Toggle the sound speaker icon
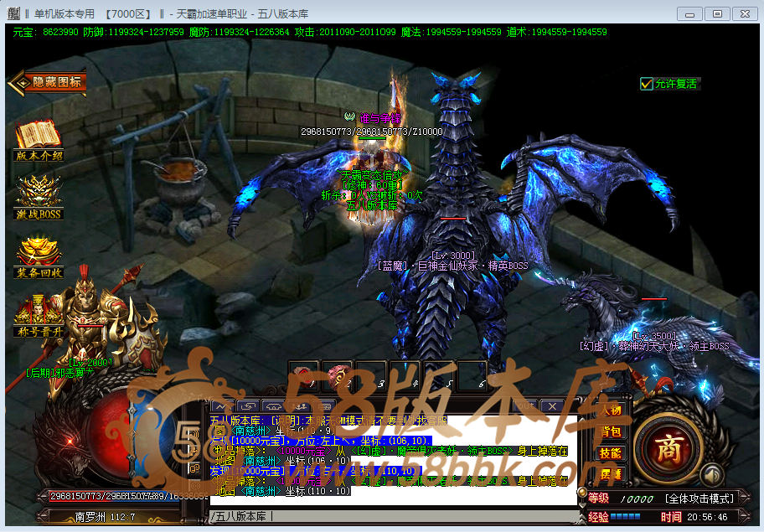 click(711, 473)
